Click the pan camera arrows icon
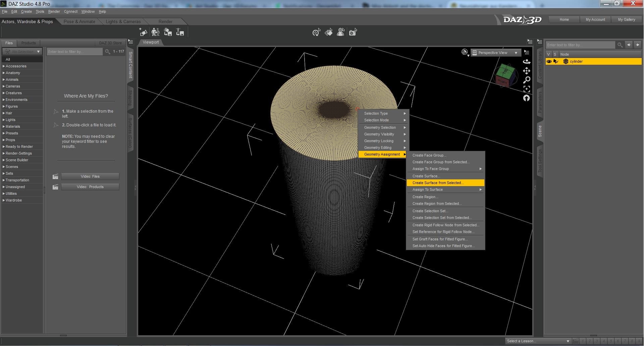Image resolution: width=644 pixels, height=346 pixels. tap(527, 71)
